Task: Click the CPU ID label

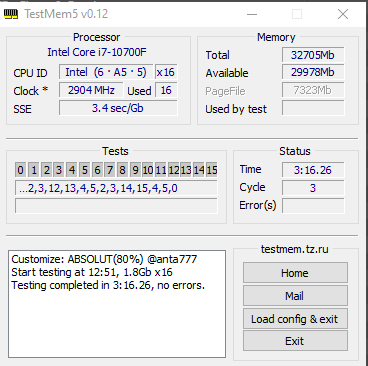Action: tap(30, 73)
